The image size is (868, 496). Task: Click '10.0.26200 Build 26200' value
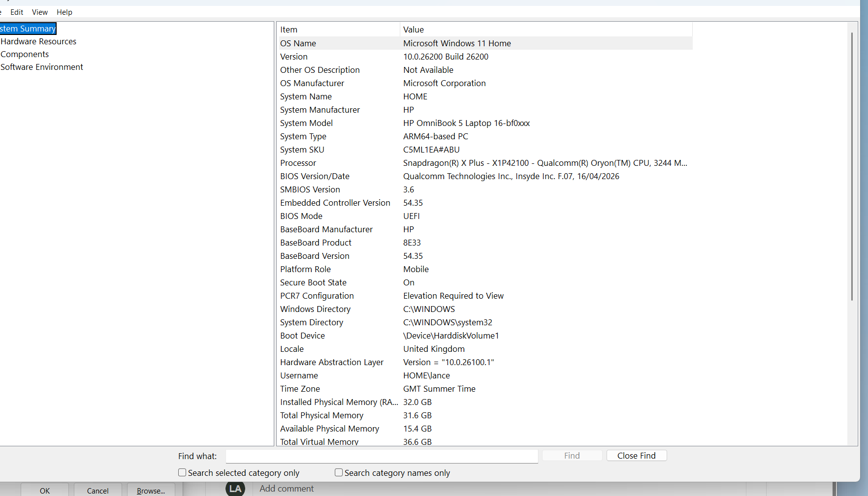pyautogui.click(x=446, y=57)
